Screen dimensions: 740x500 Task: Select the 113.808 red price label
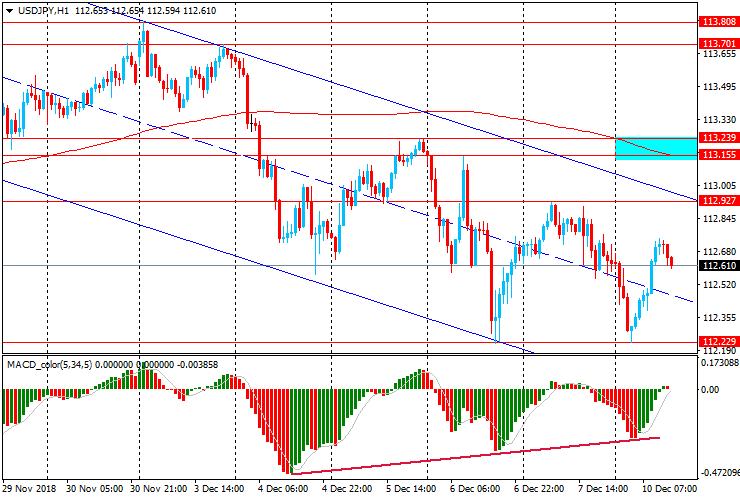pos(719,22)
